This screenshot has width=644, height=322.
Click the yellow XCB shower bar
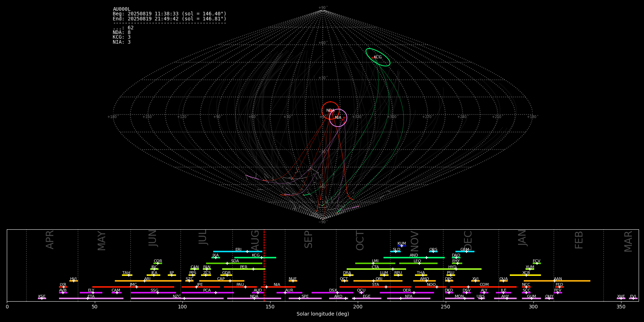(525, 275)
